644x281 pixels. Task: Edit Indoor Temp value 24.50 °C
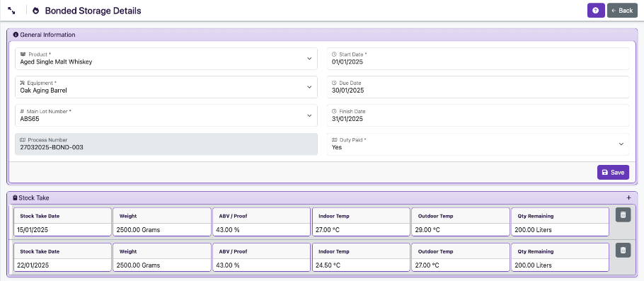(361, 265)
